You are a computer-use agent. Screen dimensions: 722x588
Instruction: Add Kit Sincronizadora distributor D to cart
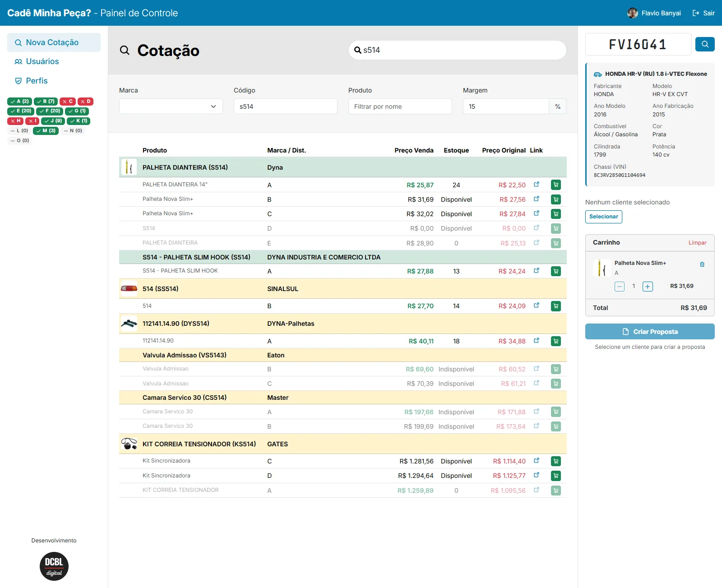click(x=556, y=476)
